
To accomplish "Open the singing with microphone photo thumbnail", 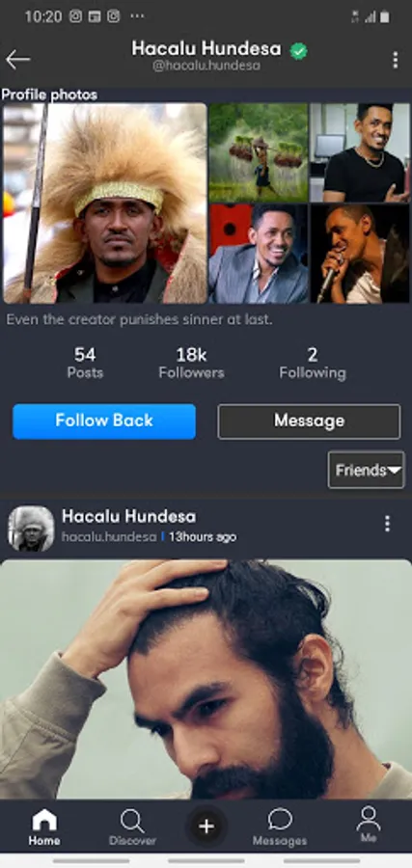I will click(x=360, y=253).
